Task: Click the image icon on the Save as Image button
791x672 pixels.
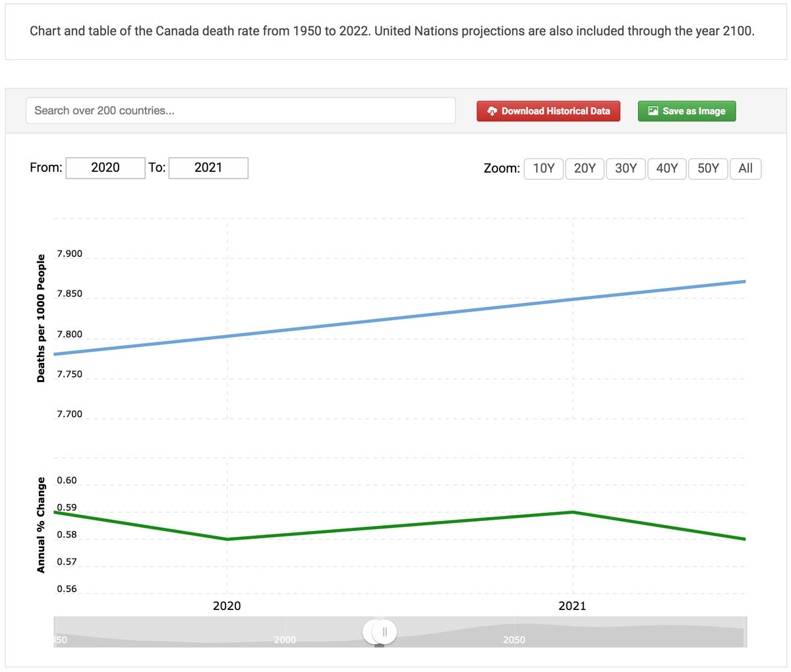Action: click(653, 111)
